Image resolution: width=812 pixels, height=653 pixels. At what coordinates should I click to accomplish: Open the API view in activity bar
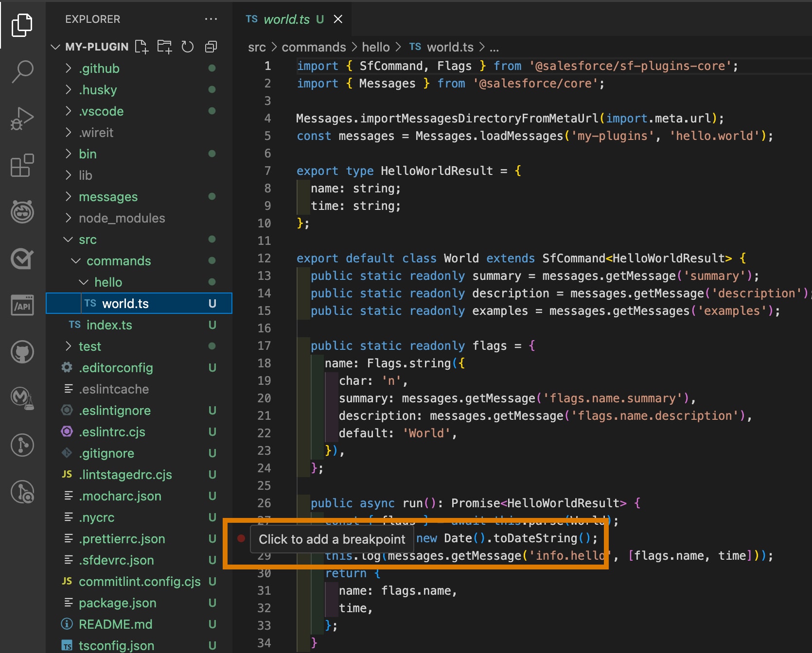[x=22, y=305]
